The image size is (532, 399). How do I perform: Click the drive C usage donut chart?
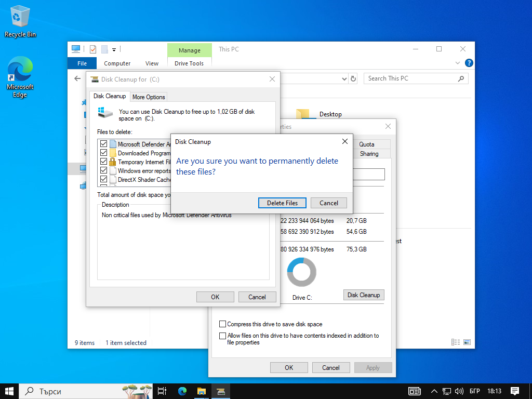[302, 272]
